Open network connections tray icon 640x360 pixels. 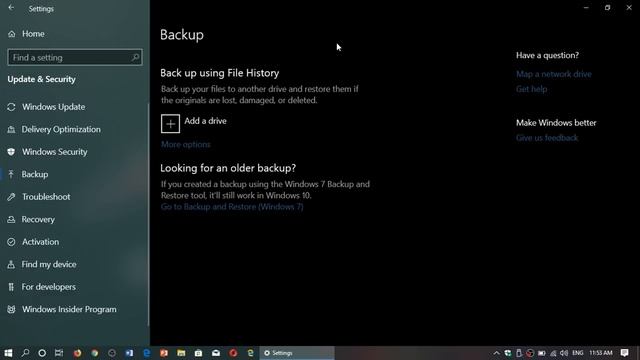553,353
